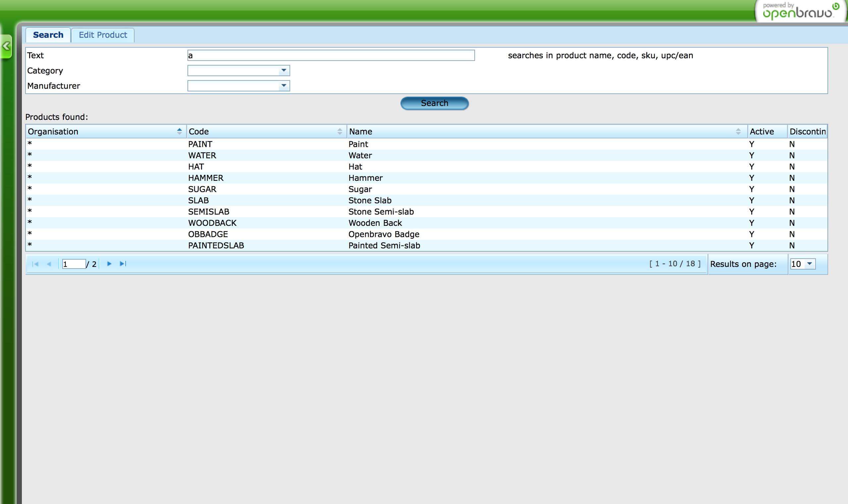848x504 pixels.
Task: Click the Search button
Action: (434, 103)
